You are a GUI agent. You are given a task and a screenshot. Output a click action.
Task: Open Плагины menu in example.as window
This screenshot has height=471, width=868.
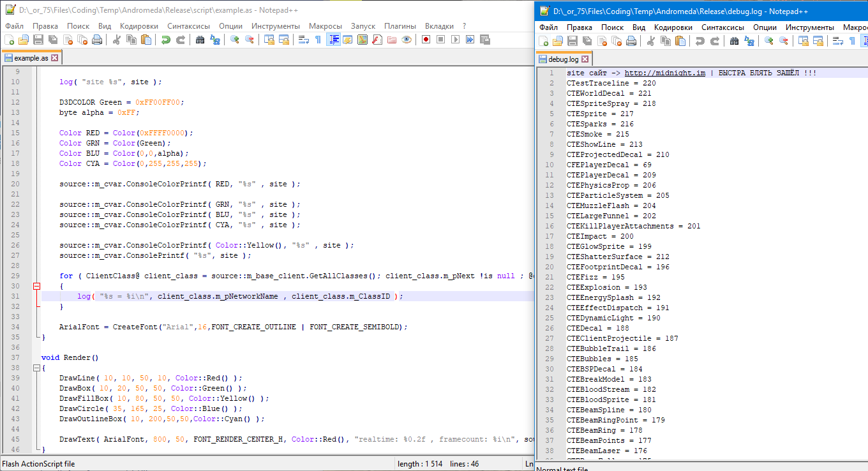pyautogui.click(x=400, y=26)
